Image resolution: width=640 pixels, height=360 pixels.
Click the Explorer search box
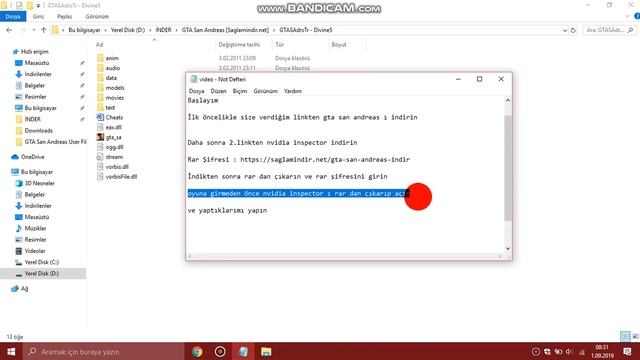tap(609, 30)
